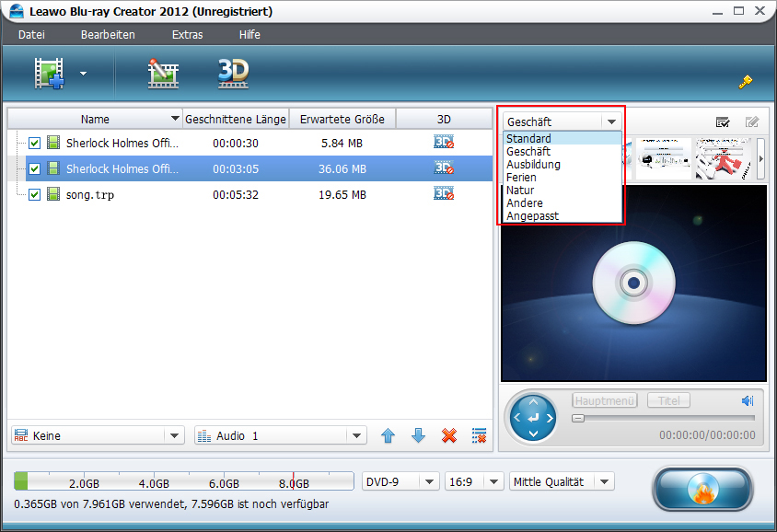Click the Add Video toolbar icon

tap(49, 74)
